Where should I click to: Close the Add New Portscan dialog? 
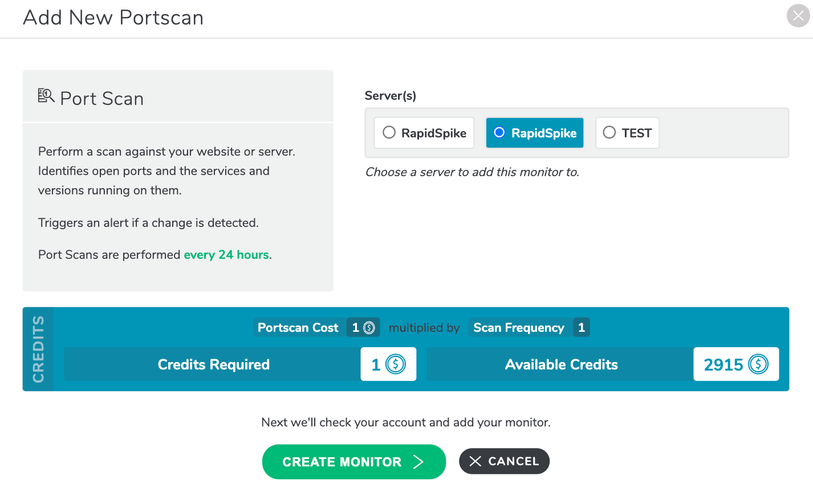[x=798, y=16]
